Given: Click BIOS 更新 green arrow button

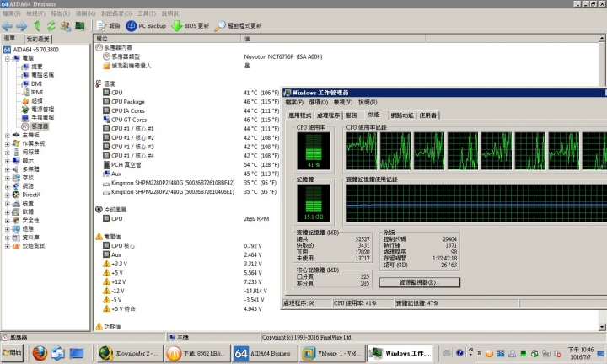Looking at the screenshot, I should 190,26.
